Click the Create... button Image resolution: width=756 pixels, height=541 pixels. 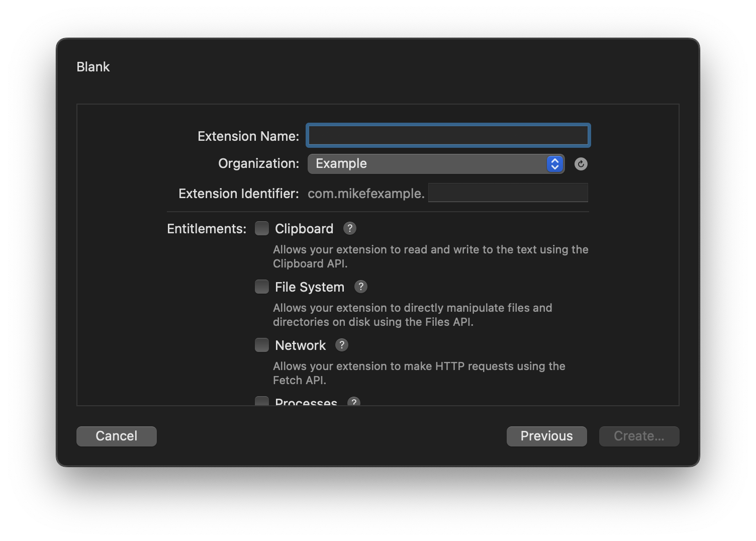[639, 436]
